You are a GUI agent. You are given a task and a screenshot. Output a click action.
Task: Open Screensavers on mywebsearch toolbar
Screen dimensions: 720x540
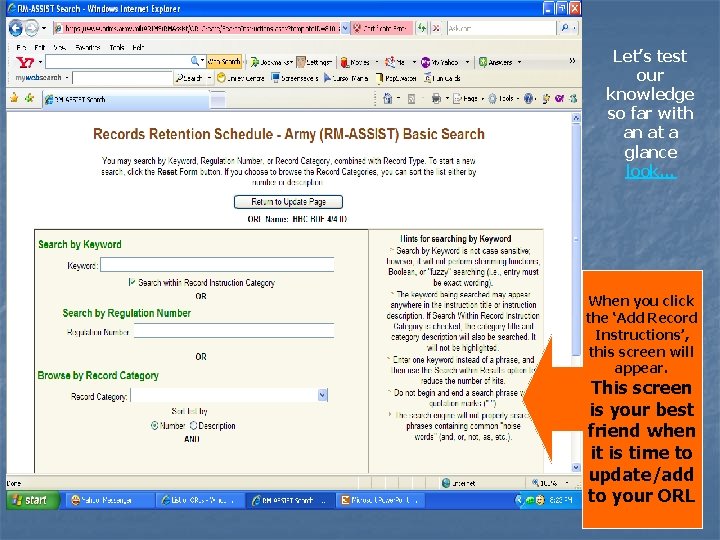coord(294,78)
